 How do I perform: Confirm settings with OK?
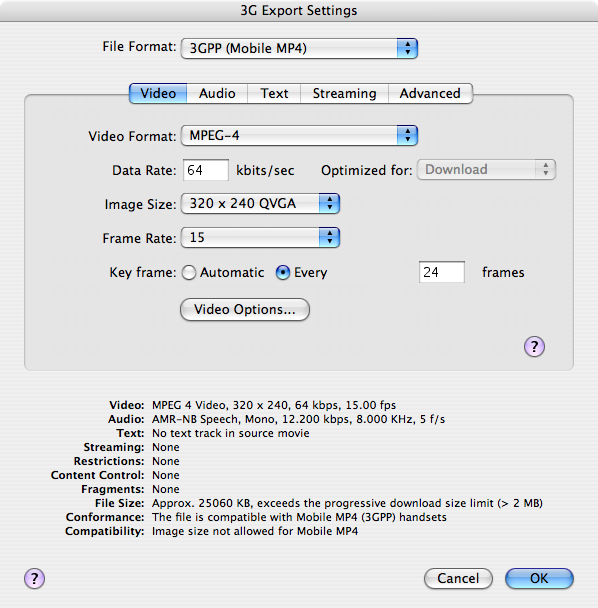(539, 579)
